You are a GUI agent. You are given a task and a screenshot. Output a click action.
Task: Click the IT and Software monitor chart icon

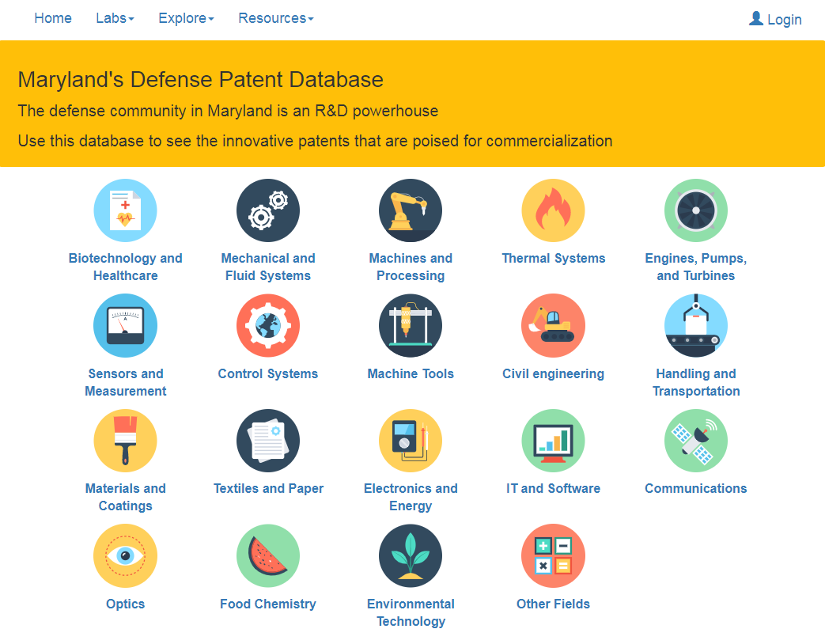point(553,441)
